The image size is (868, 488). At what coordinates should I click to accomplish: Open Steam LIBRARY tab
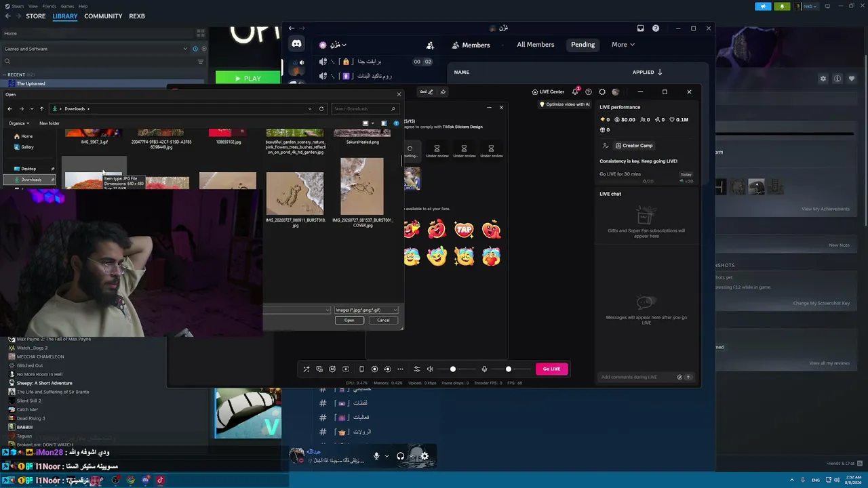coord(65,16)
